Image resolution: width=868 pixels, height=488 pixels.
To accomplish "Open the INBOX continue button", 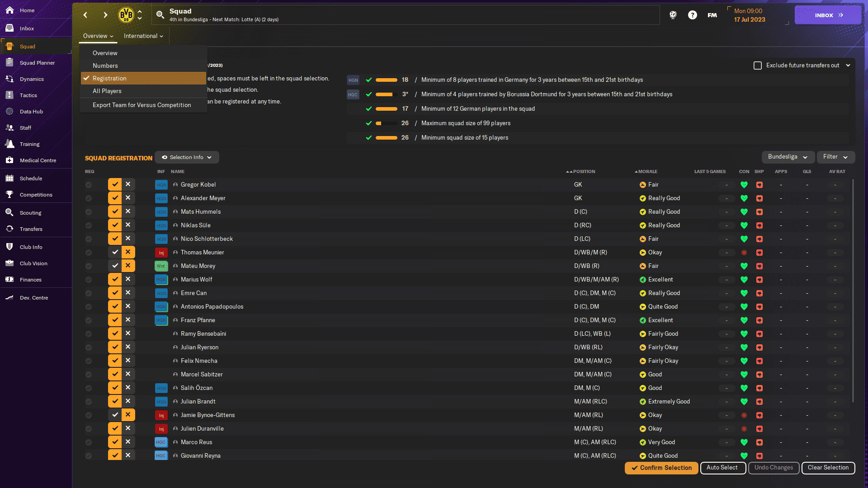I will click(828, 15).
